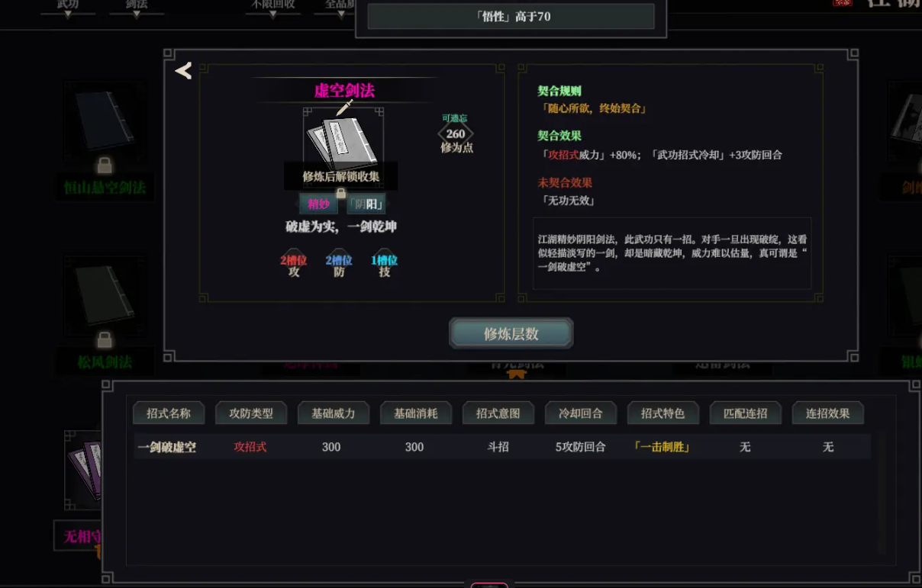922x588 pixels.
Task: Click the 连招效果 column header button
Action: 827,413
